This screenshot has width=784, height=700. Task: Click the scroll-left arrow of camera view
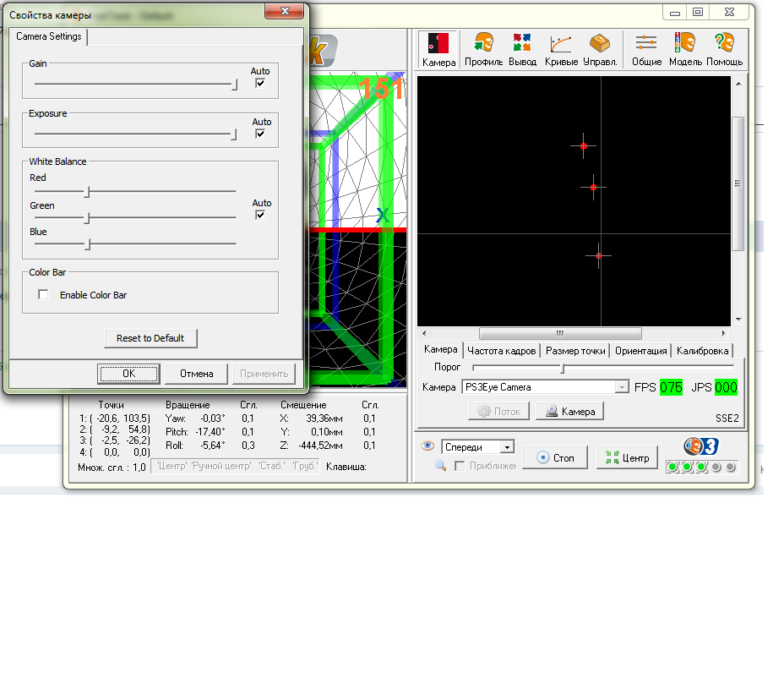coord(424,333)
